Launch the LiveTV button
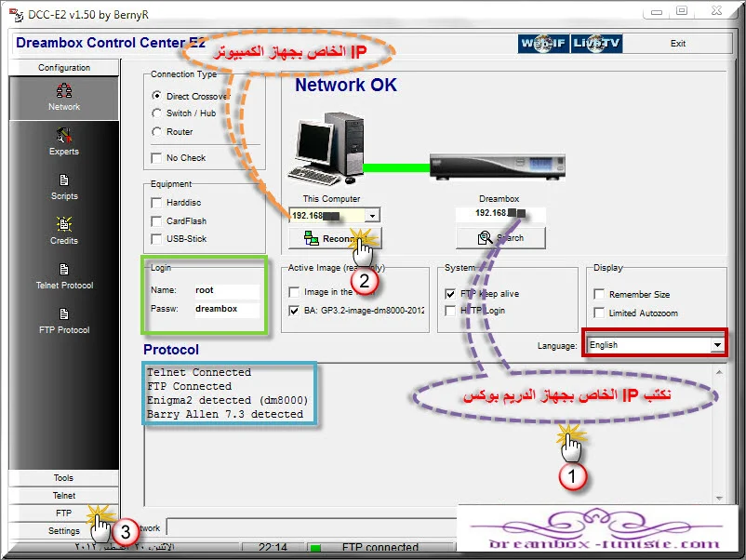 tap(596, 44)
